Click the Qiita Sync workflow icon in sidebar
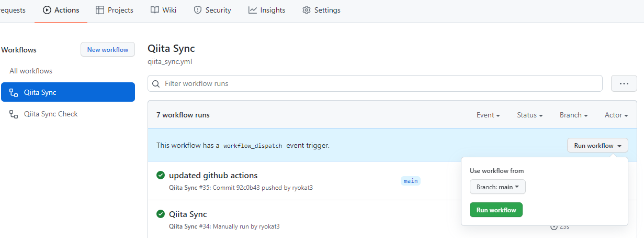The image size is (644, 238). [x=14, y=92]
